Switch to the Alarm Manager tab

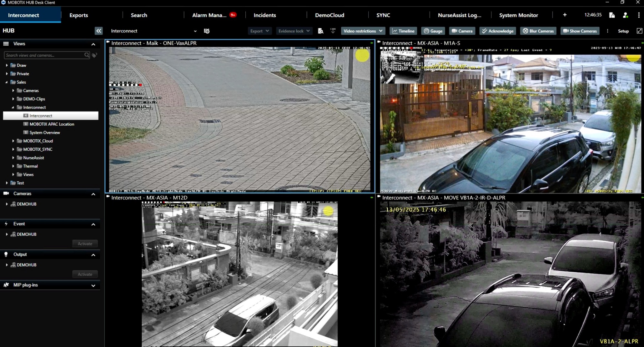coord(209,15)
